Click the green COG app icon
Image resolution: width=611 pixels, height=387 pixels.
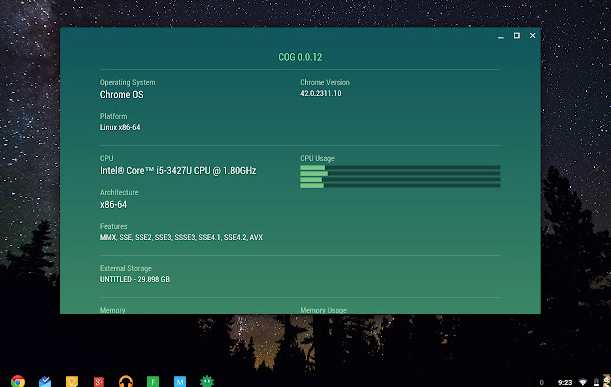[x=207, y=381]
